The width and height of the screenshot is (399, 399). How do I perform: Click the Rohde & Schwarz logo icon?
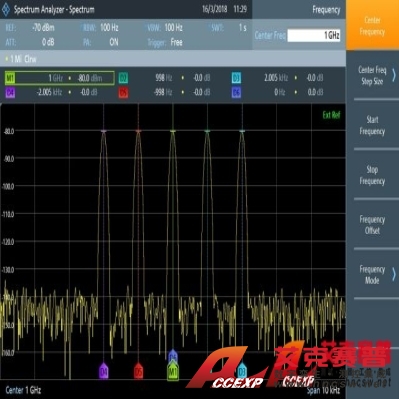6,10
